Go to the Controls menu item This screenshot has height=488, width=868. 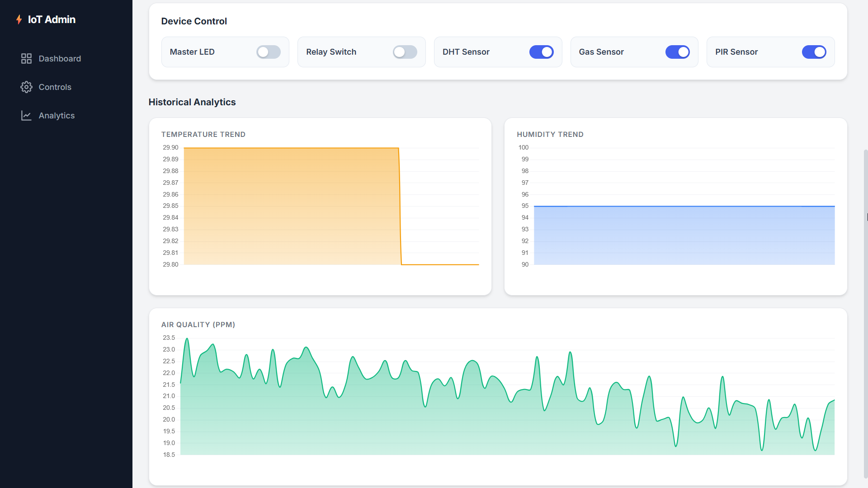(55, 87)
